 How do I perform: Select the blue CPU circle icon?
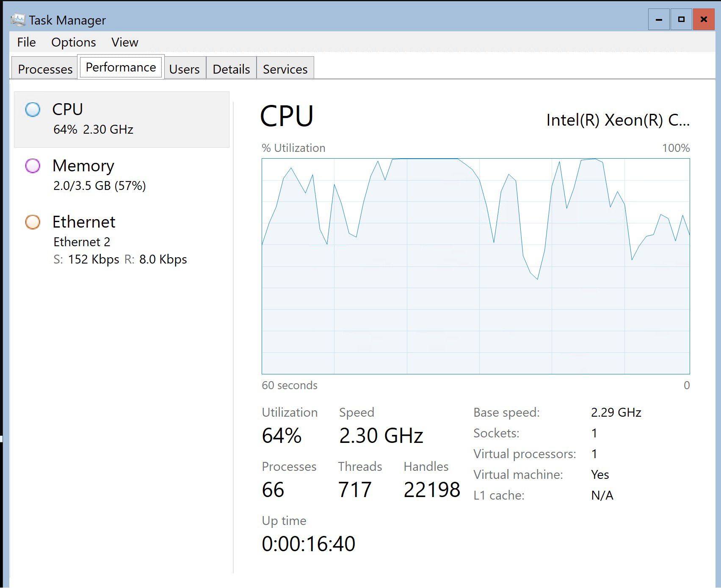click(33, 110)
